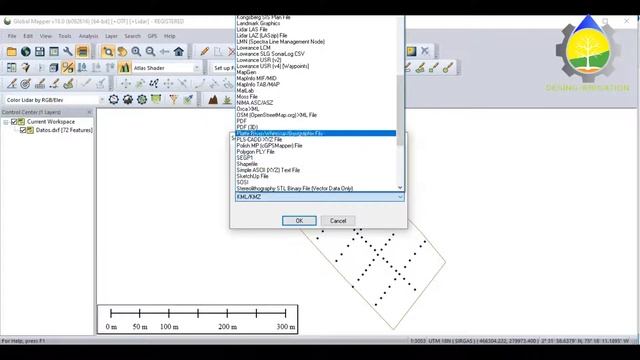
Task: Select PDF (3D) in the format list
Action: click(316, 127)
